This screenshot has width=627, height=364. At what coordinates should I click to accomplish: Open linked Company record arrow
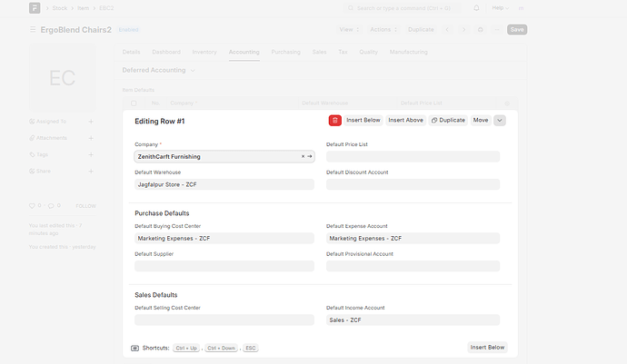pyautogui.click(x=310, y=157)
